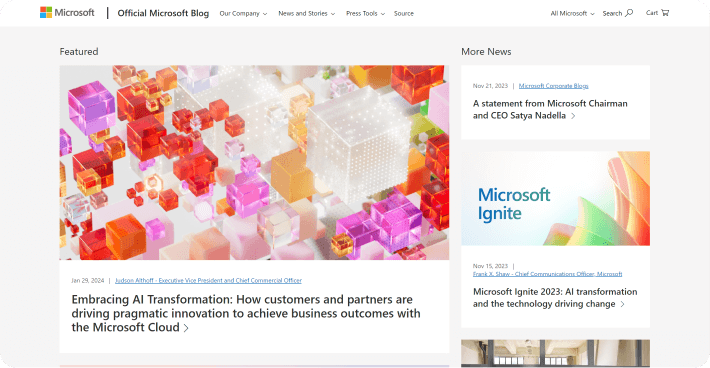Open the shopping cart icon
Image resolution: width=710 pixels, height=368 pixels.
click(665, 13)
